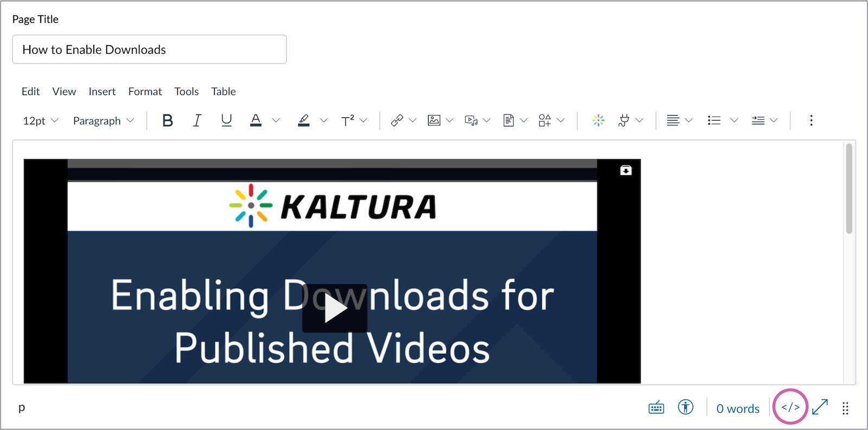Open the Edit menu
Image resolution: width=868 pixels, height=430 pixels.
31,92
